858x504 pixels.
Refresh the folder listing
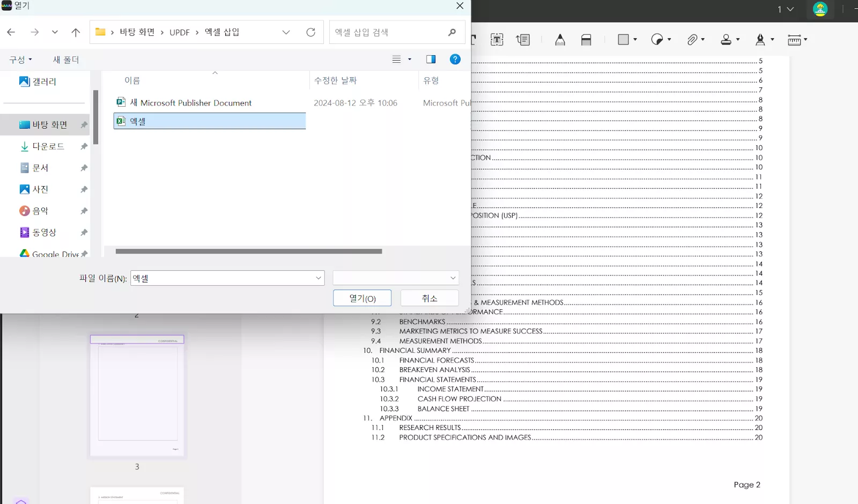point(310,32)
